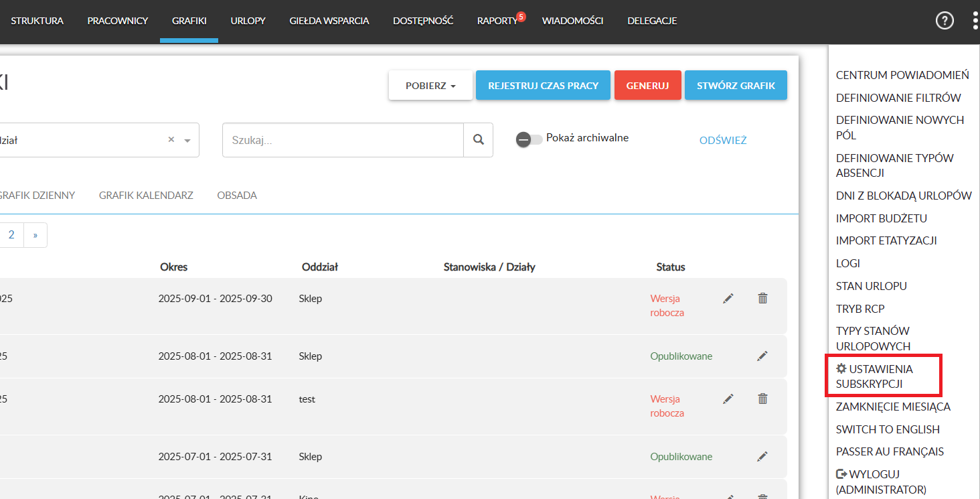
Task: Open RAPORTY menu with badge
Action: [x=497, y=21]
